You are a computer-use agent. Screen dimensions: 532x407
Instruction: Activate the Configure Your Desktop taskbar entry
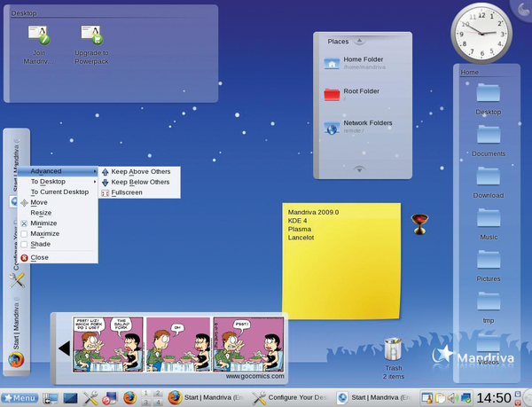(290, 397)
